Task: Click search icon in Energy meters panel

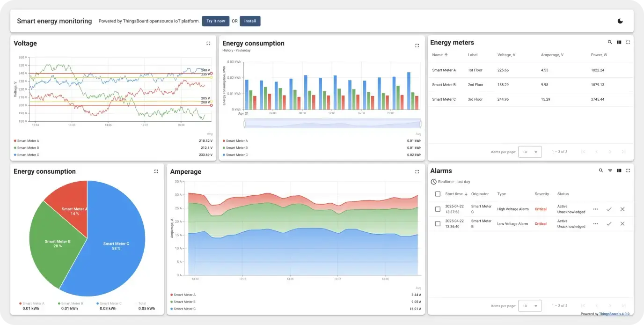Action: click(610, 42)
